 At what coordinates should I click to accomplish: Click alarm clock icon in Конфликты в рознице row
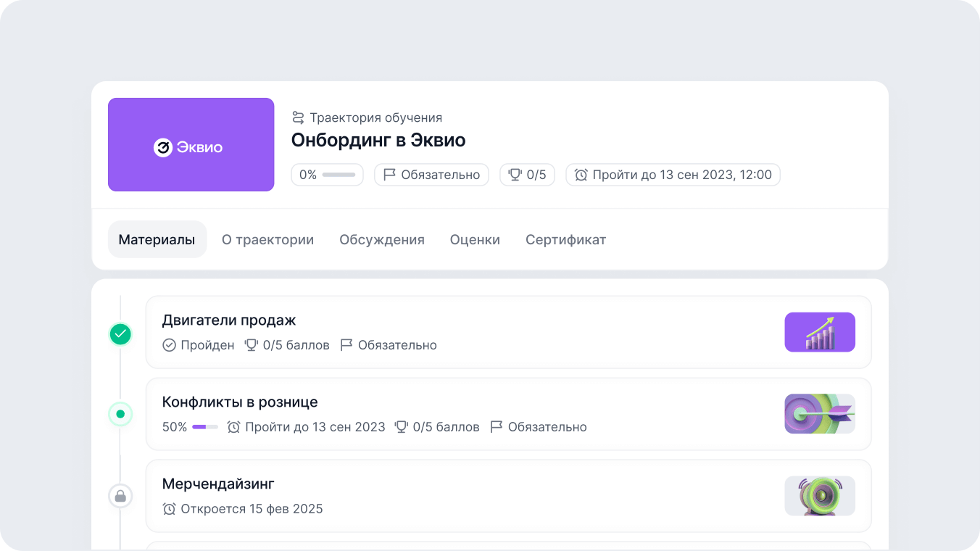click(233, 427)
